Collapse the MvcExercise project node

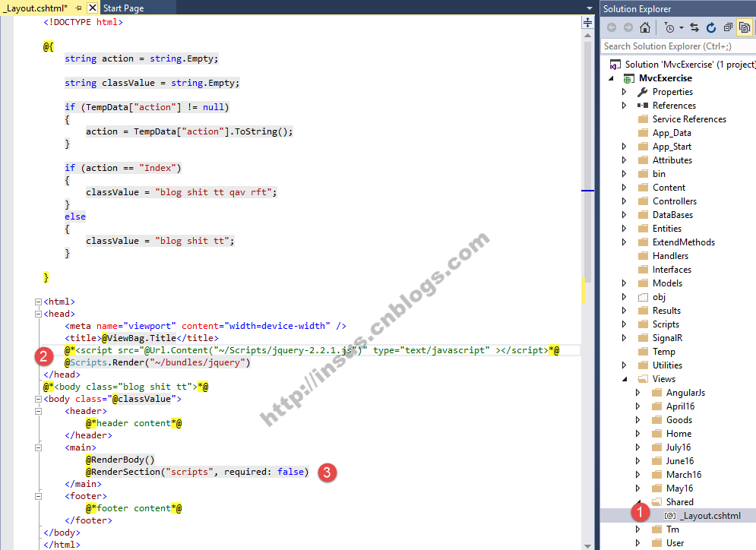click(x=611, y=78)
